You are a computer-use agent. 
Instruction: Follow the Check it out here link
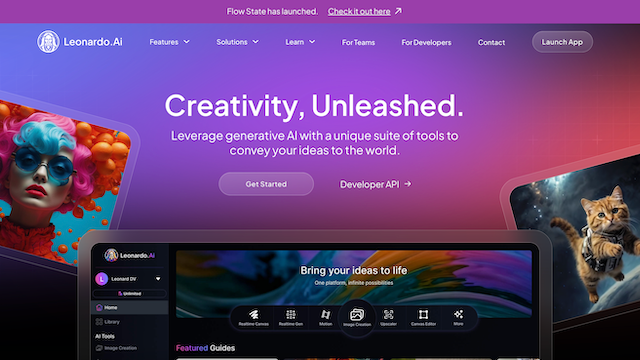tap(359, 11)
